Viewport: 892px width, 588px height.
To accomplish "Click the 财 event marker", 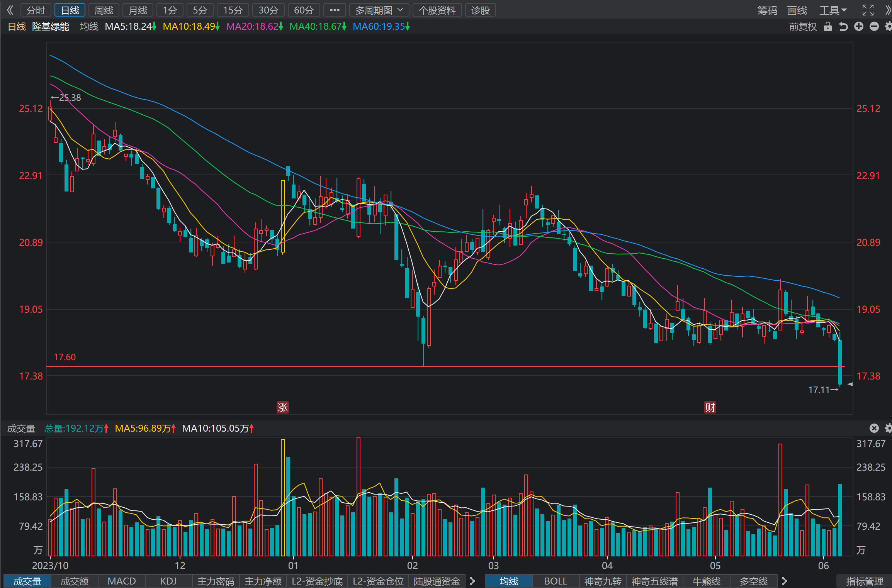I will [710, 407].
